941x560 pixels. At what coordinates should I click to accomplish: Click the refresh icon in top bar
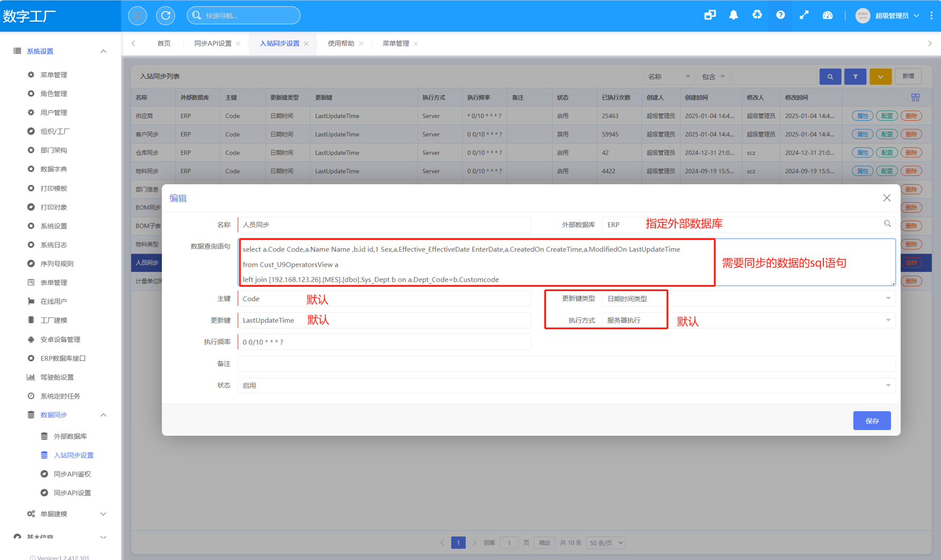point(166,16)
